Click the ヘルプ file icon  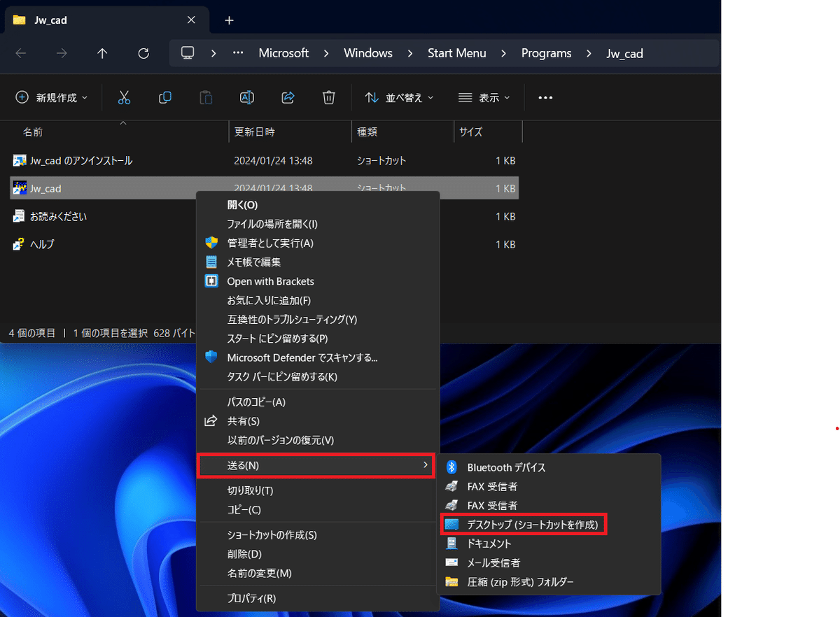[x=20, y=244]
